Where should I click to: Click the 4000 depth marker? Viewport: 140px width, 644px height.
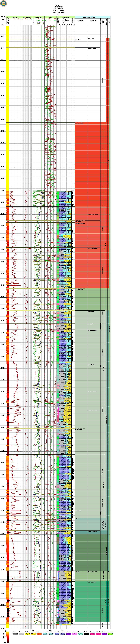[x=2, y=427]
